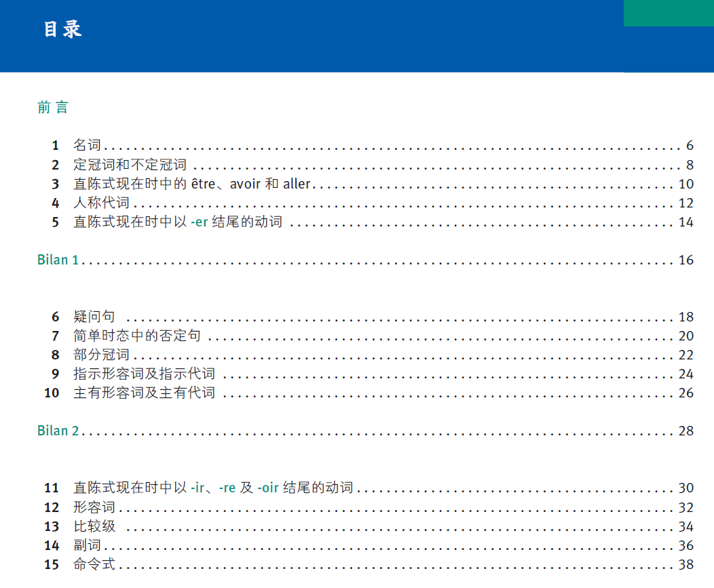Go to chapter 6 疑问句
Screen dimensions: 714x588
(x=94, y=317)
